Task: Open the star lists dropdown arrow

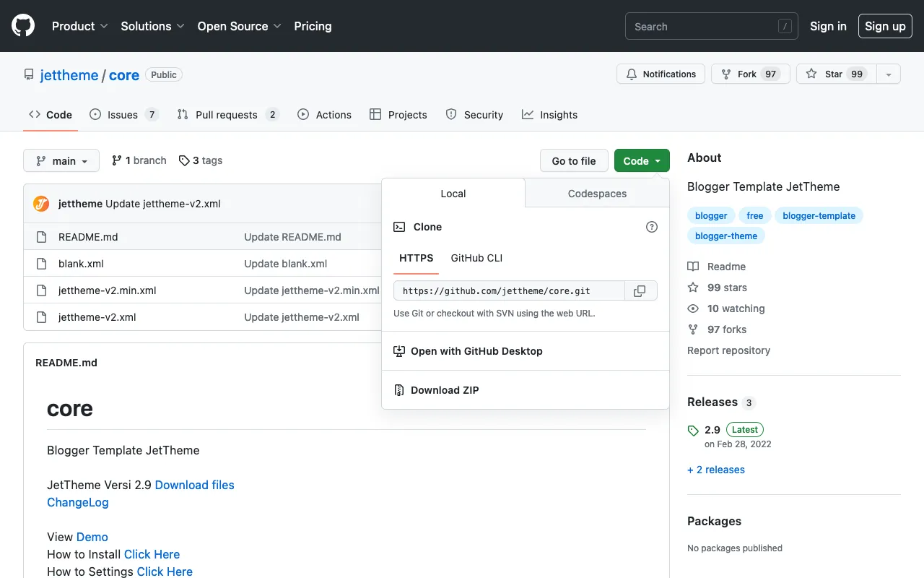Action: 889,74
